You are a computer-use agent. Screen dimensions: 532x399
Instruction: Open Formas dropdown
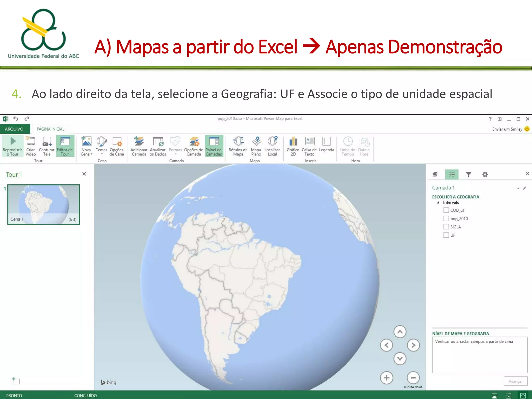point(175,146)
